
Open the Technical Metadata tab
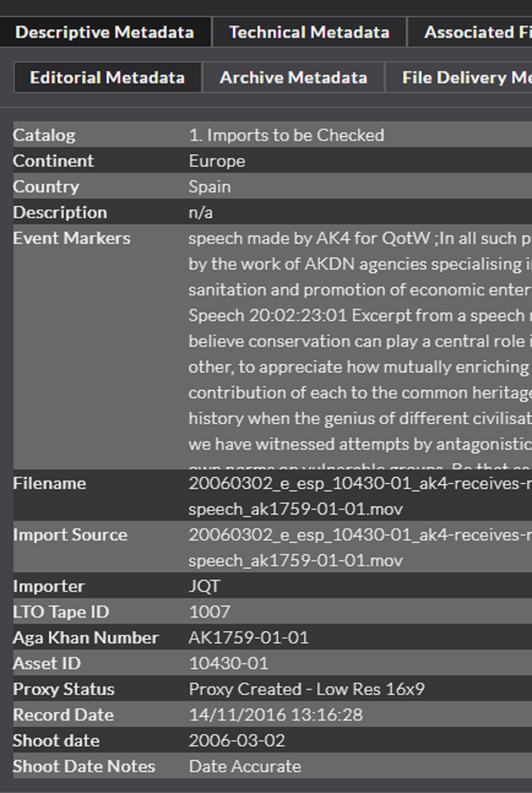(x=309, y=32)
